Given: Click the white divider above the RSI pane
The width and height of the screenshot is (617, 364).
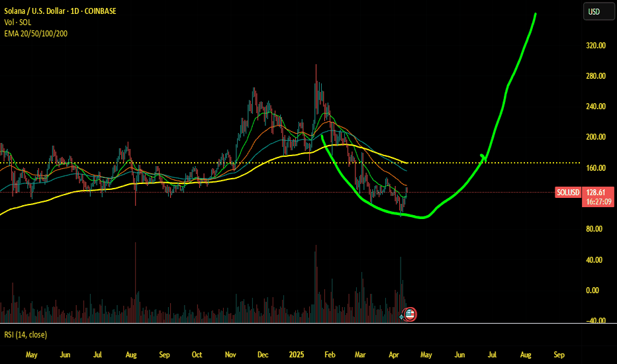Looking at the screenshot, I should point(308,324).
